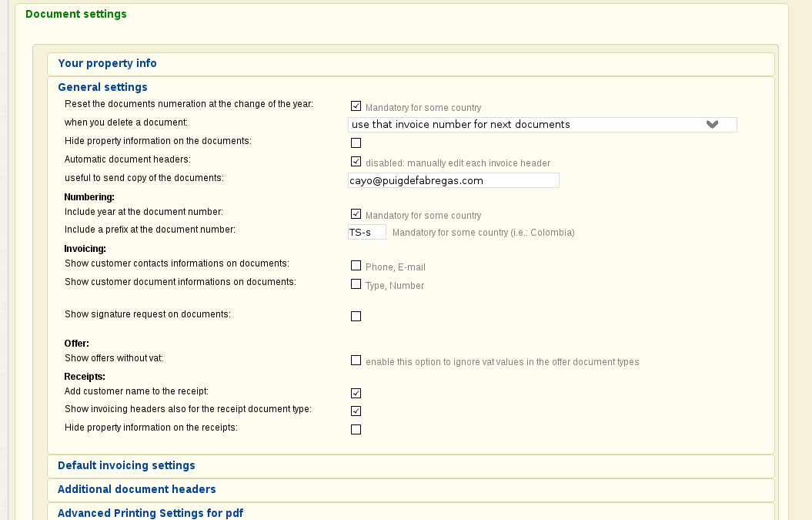The image size is (812, 520).
Task: Click the document copy email input field
Action: 453,180
